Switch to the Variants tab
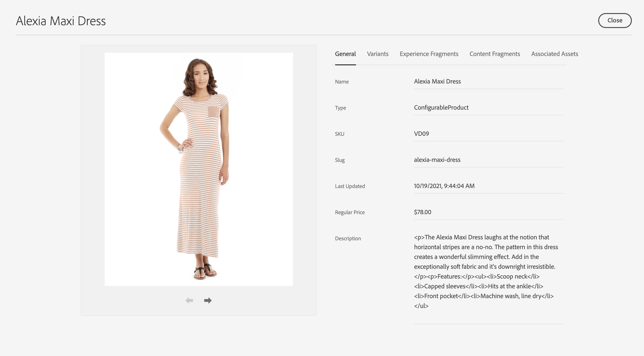The image size is (644, 356). click(378, 54)
